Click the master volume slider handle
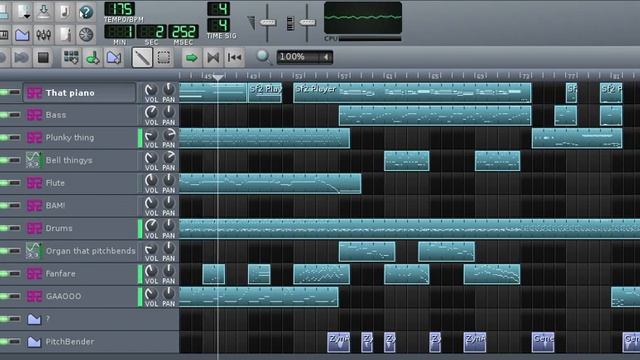 pyautogui.click(x=267, y=22)
